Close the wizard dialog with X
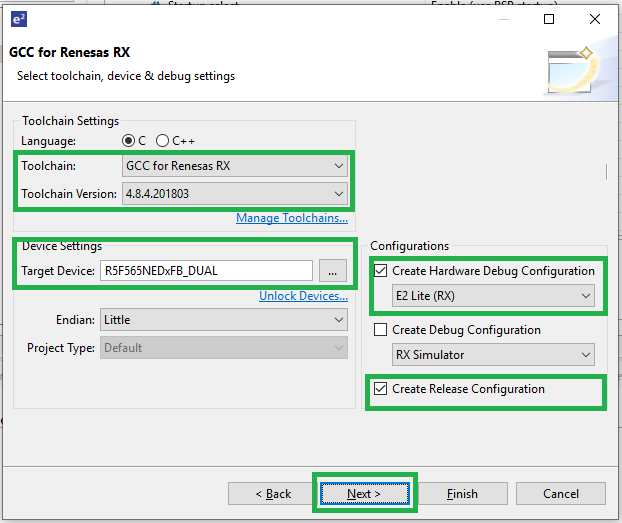The image size is (622, 523). click(595, 19)
